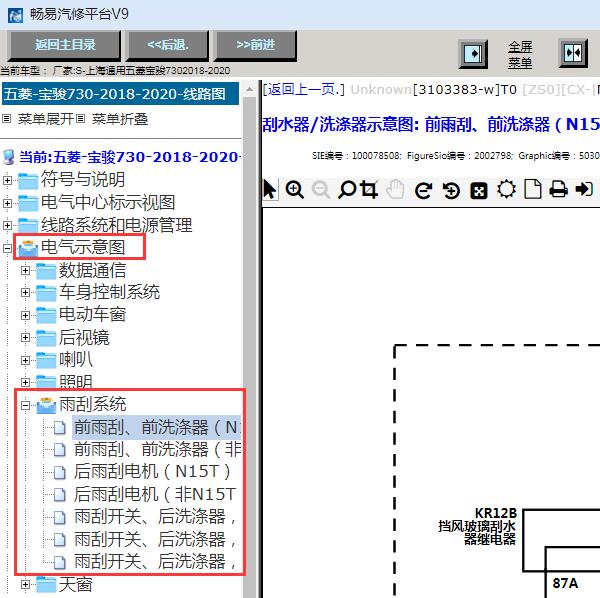
Task: Open the second 雨刮开关、后洗涤器 entry
Action: (x=155, y=539)
